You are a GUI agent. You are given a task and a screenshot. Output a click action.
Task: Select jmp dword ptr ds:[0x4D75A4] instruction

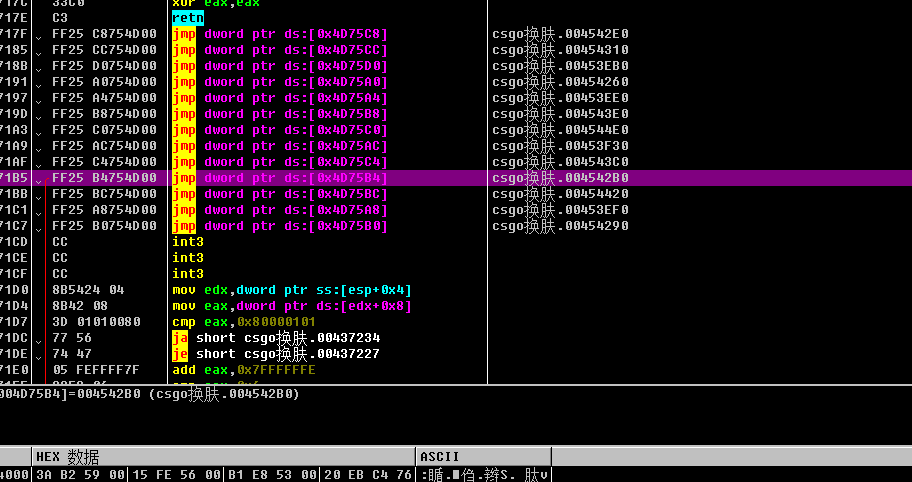tap(280, 98)
